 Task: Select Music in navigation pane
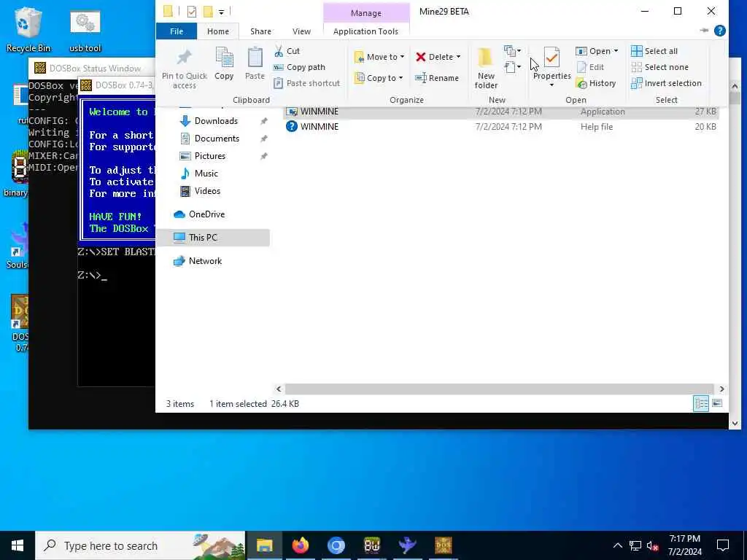click(x=206, y=174)
